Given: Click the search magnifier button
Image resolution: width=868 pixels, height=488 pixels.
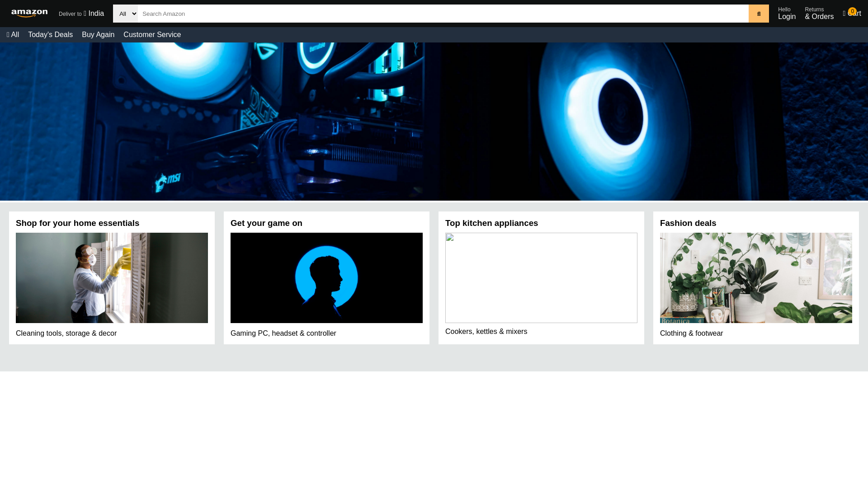Looking at the screenshot, I should (759, 14).
